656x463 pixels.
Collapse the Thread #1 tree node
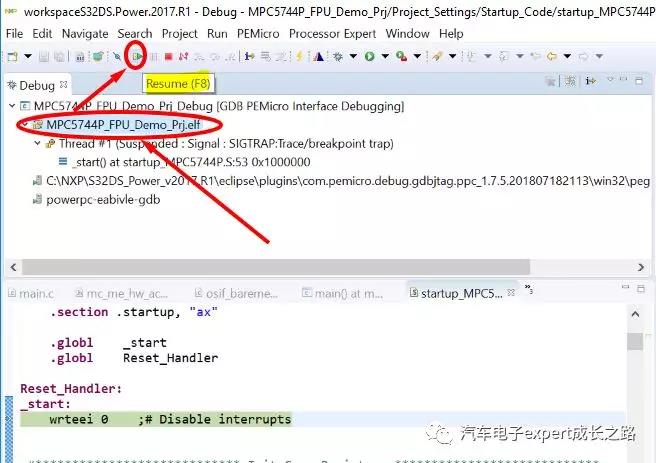[x=37, y=144]
